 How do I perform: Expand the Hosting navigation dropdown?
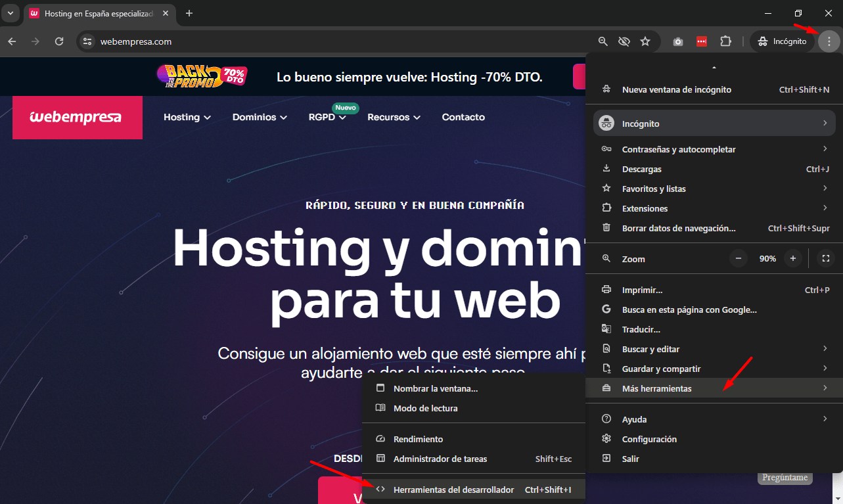pos(187,117)
